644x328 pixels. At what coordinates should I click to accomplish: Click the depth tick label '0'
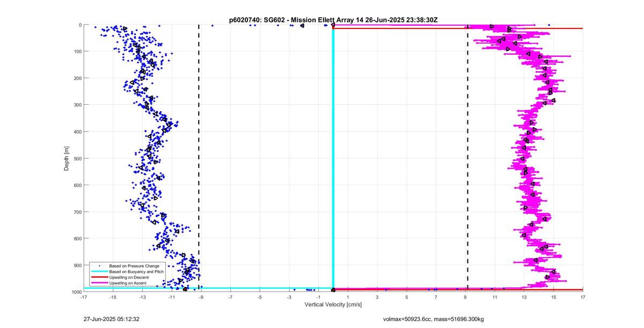coord(80,25)
